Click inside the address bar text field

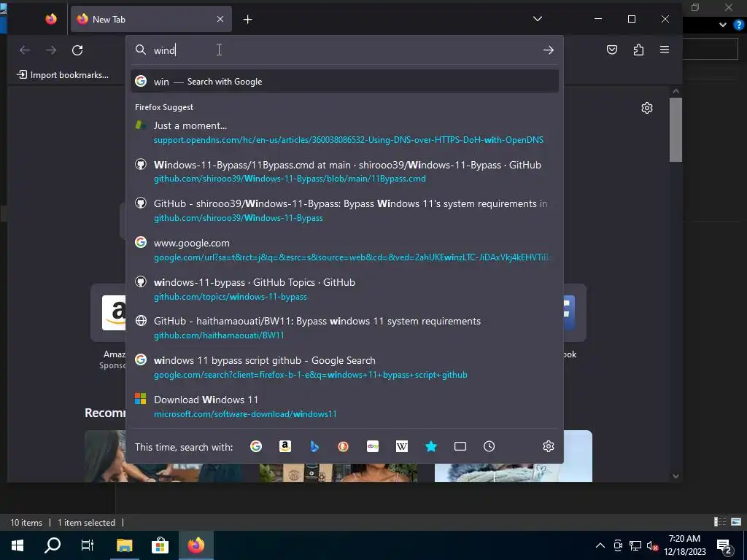pos(345,50)
